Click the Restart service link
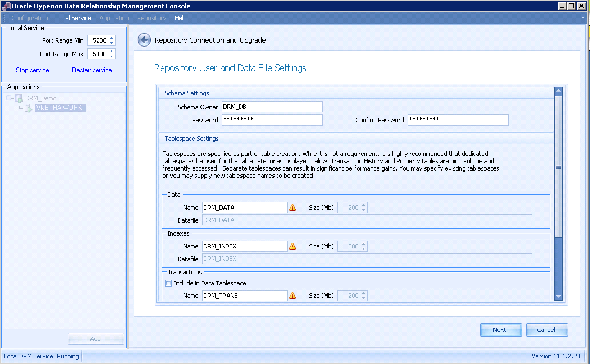Screen dimensions: 590x364 click(92, 70)
